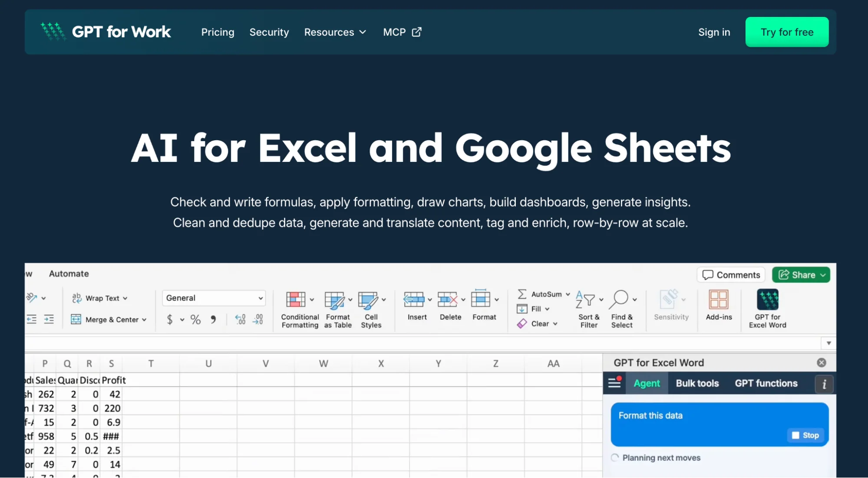This screenshot has height=478, width=868.
Task: Click the Decrease Decimal icon
Action: point(257,320)
